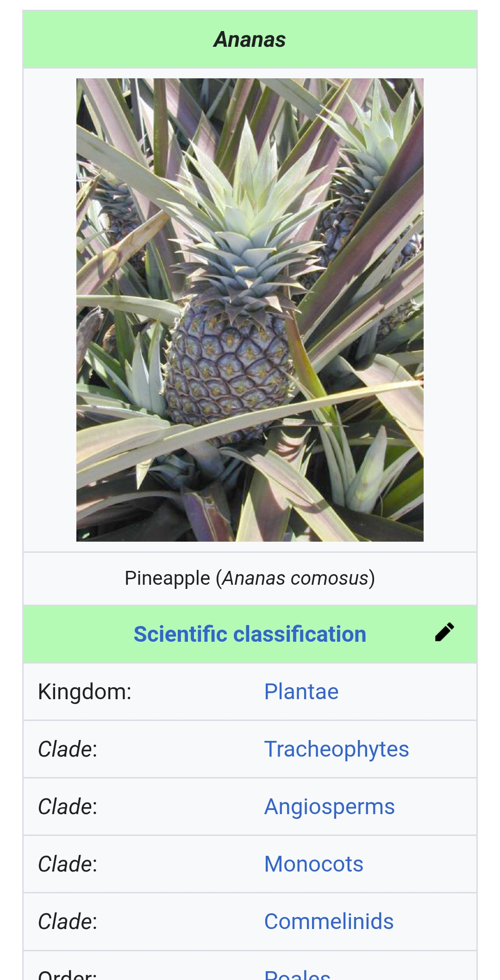Click the Order row label
The width and height of the screenshot is (500, 980).
click(68, 974)
